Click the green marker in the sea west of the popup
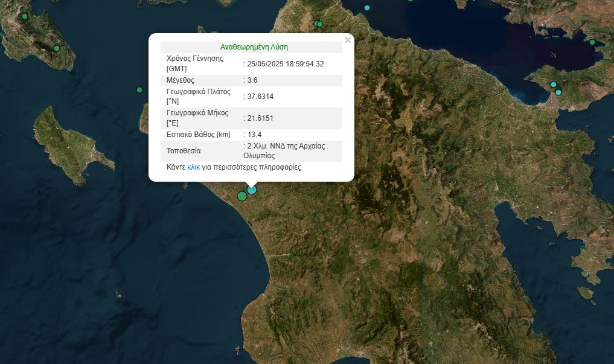This screenshot has height=364, width=614. click(139, 90)
